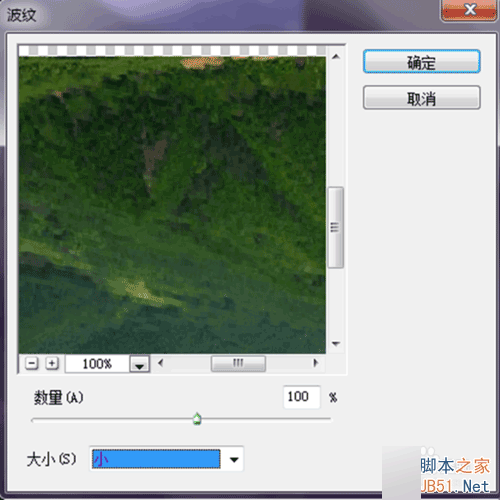
Task: Click the vertical scrollbar thumb in preview
Action: tap(335, 227)
